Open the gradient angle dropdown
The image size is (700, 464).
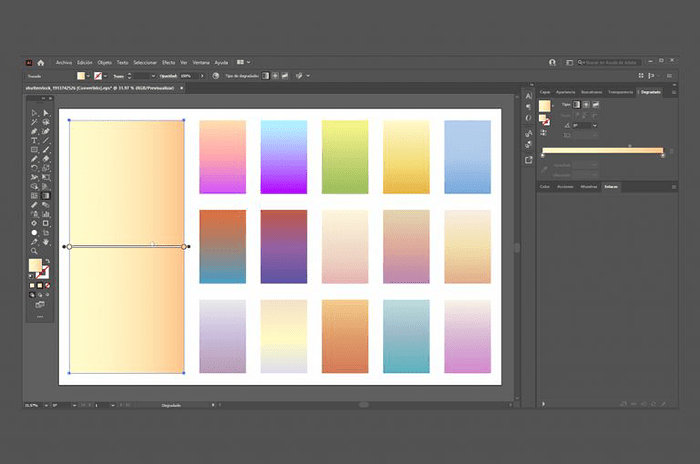(595, 126)
